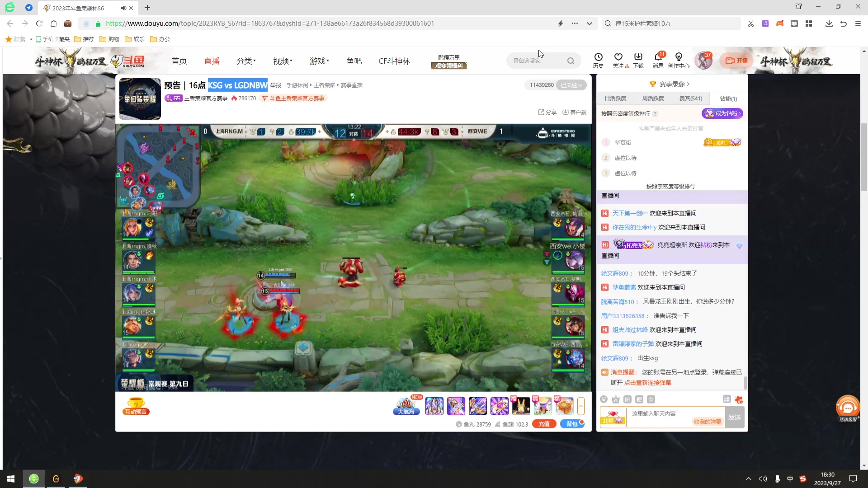Select the golden rabbit gift icon
The height and width of the screenshot is (488, 868).
click(x=521, y=406)
